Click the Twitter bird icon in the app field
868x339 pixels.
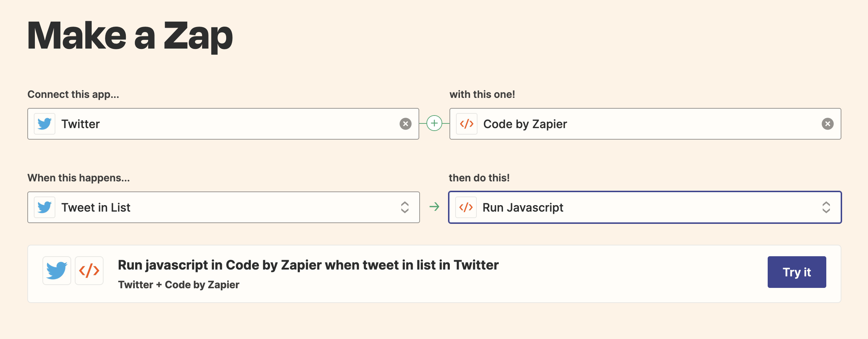click(44, 123)
